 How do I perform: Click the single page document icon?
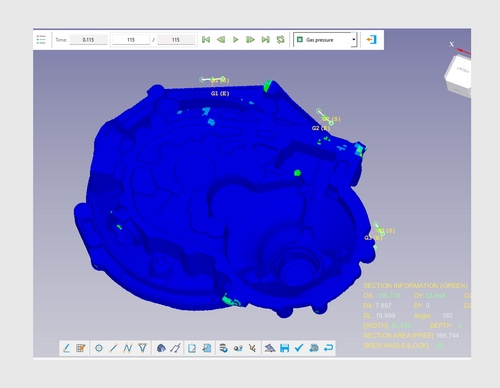pyautogui.click(x=192, y=348)
